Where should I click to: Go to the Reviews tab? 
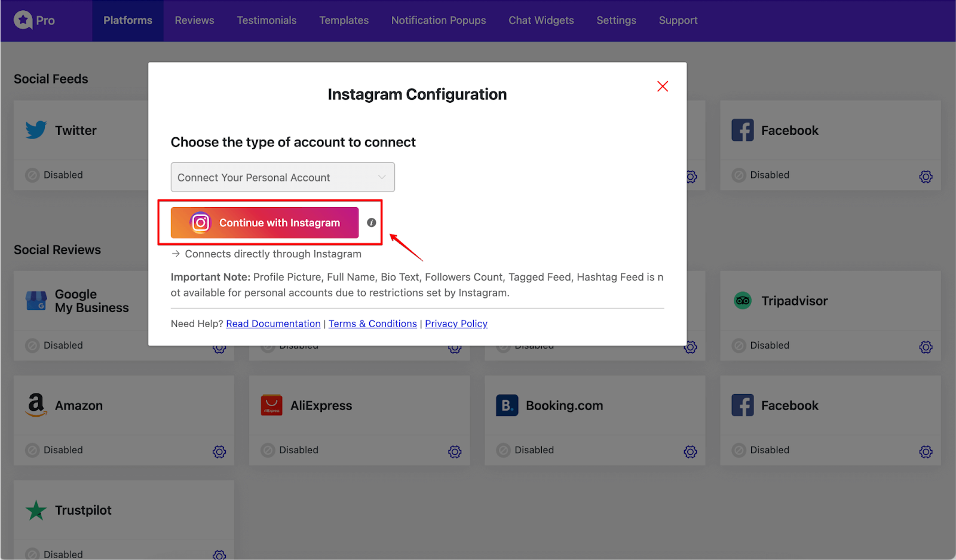(x=194, y=20)
